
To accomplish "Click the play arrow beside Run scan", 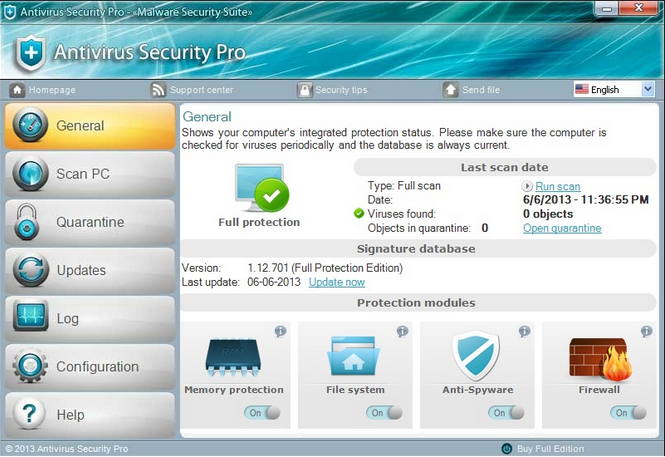I will tap(527, 186).
